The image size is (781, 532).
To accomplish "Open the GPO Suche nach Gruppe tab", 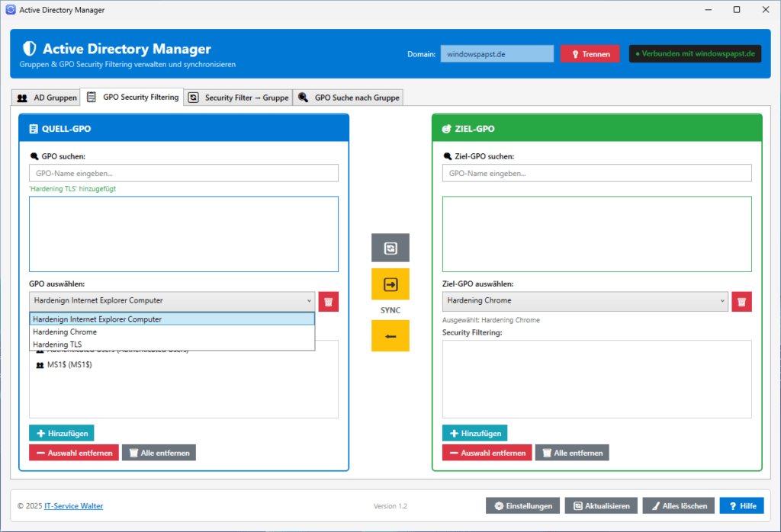I will click(x=349, y=98).
